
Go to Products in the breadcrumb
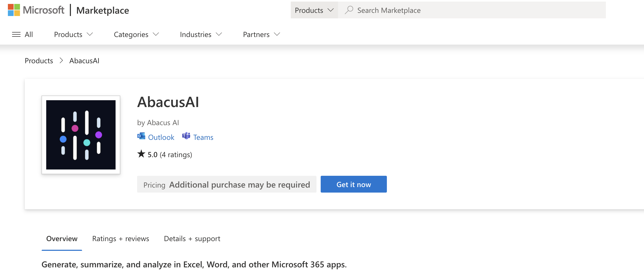pos(39,61)
